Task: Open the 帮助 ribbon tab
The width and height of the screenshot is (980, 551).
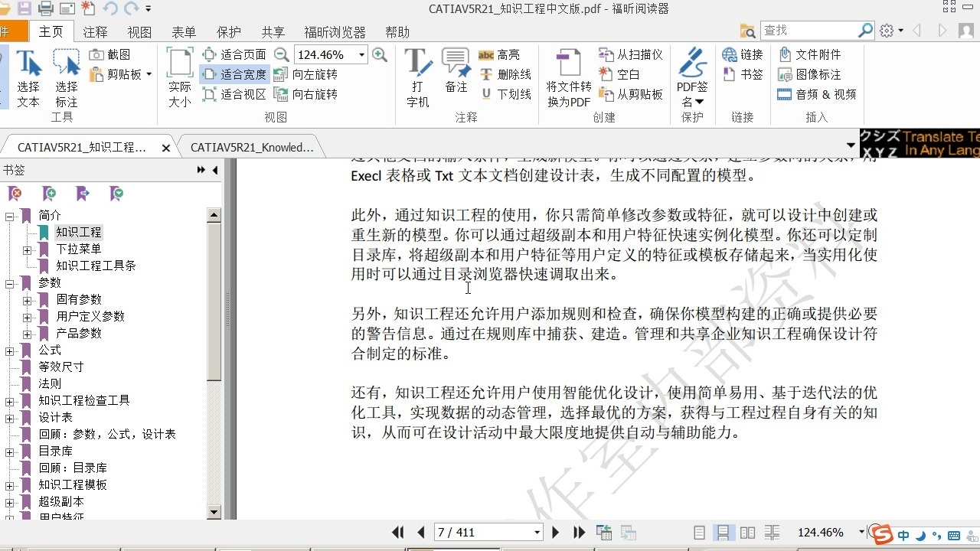Action: (397, 32)
